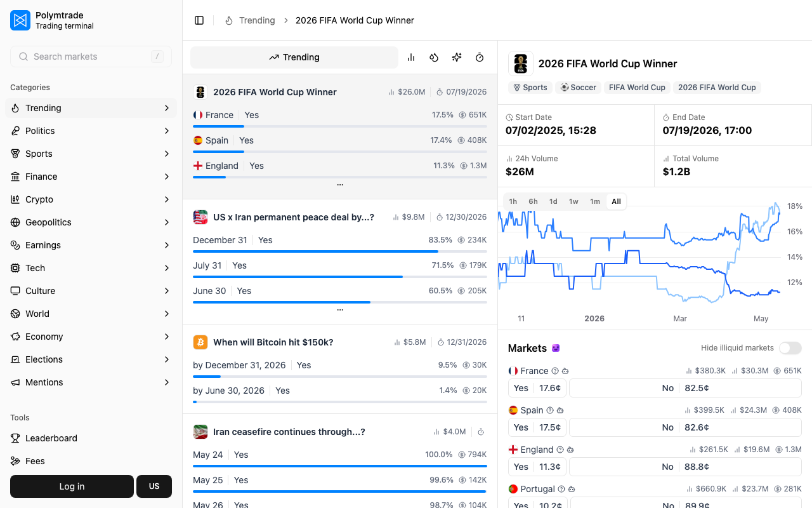812x508 pixels.
Task: Click the robot icon next to Portugal
Action: (572, 489)
